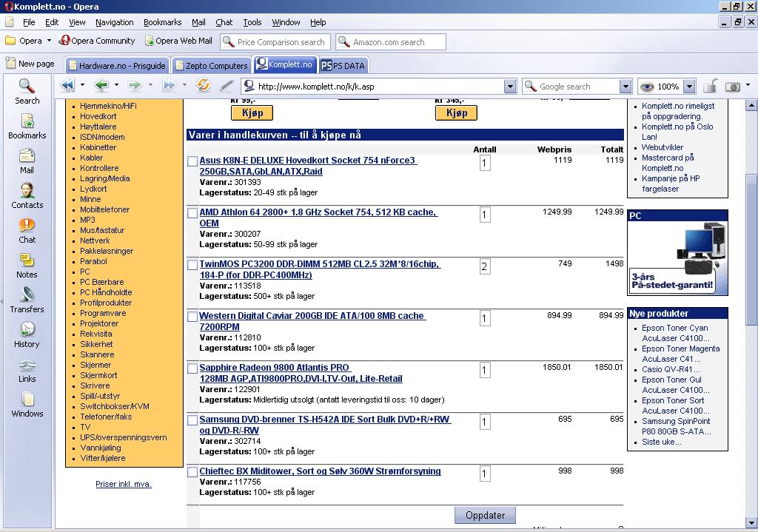Open the Skjermkort category link
The image size is (758, 532).
(98, 375)
